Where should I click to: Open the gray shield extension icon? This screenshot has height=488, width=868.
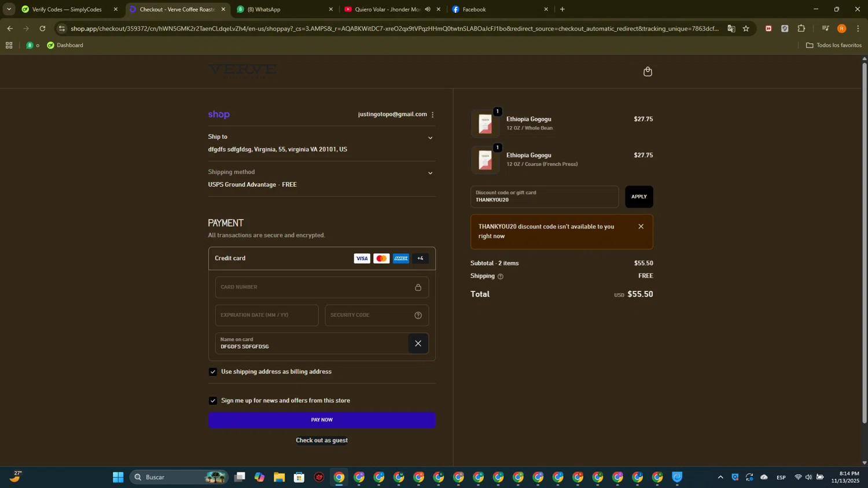click(x=785, y=28)
